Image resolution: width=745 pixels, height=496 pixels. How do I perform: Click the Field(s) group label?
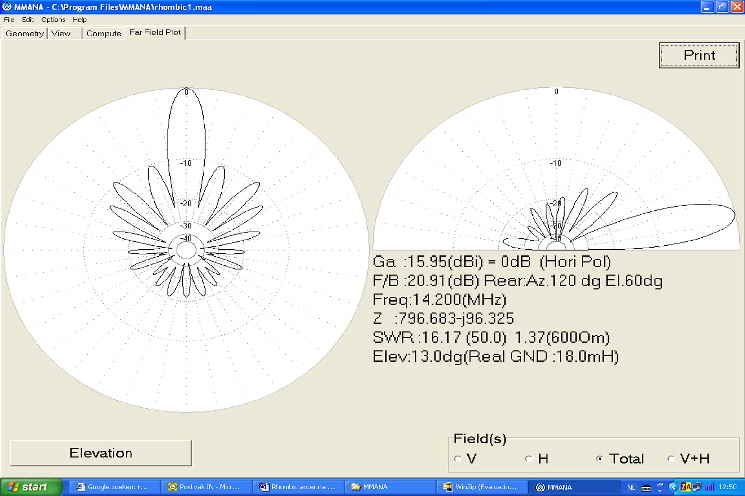(480, 439)
